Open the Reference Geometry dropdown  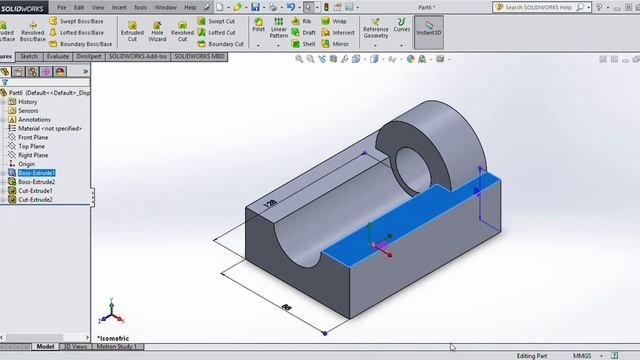pos(376,46)
